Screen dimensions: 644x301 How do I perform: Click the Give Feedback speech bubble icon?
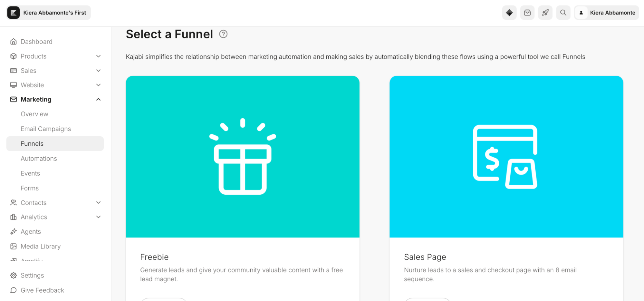coord(14,290)
